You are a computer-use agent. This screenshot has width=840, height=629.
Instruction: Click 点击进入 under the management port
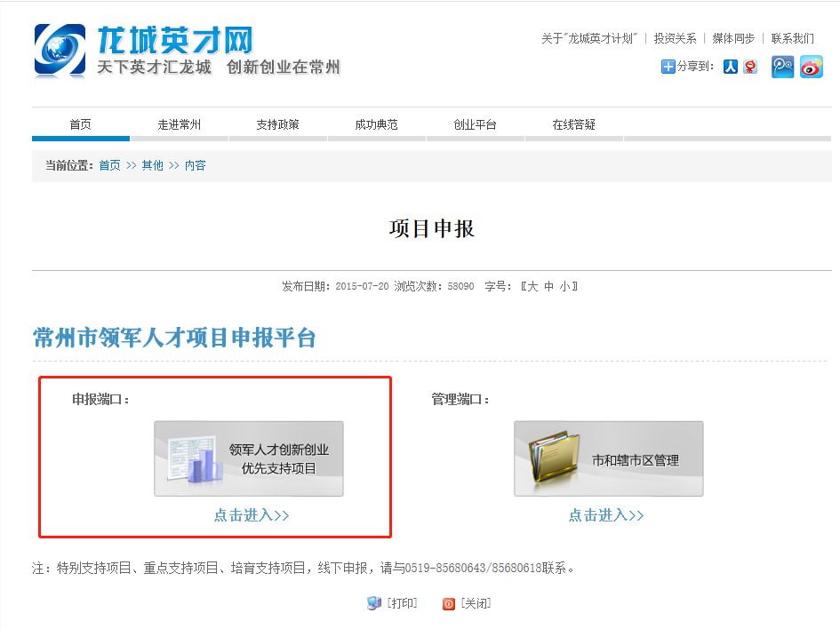[x=608, y=515]
